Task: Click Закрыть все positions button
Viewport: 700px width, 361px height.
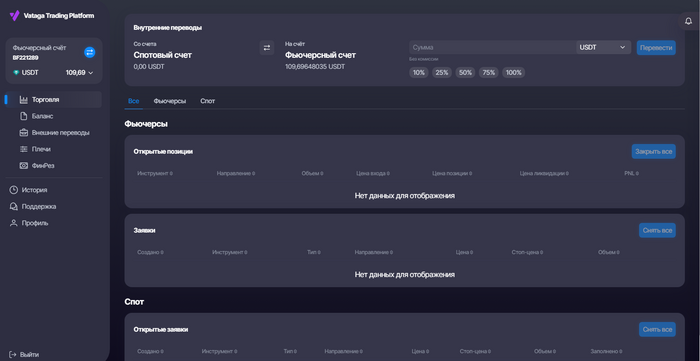Action: (x=654, y=151)
